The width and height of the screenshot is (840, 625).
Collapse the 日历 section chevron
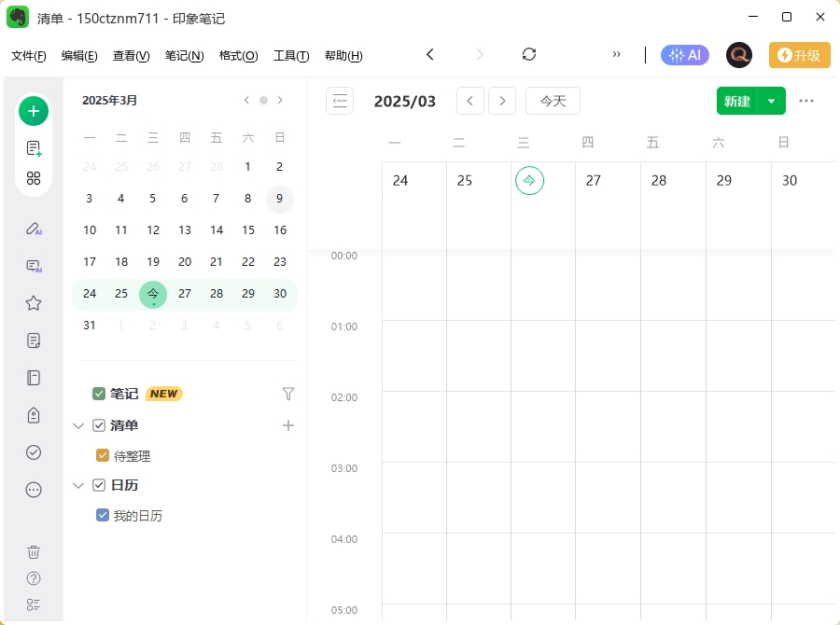coord(78,485)
